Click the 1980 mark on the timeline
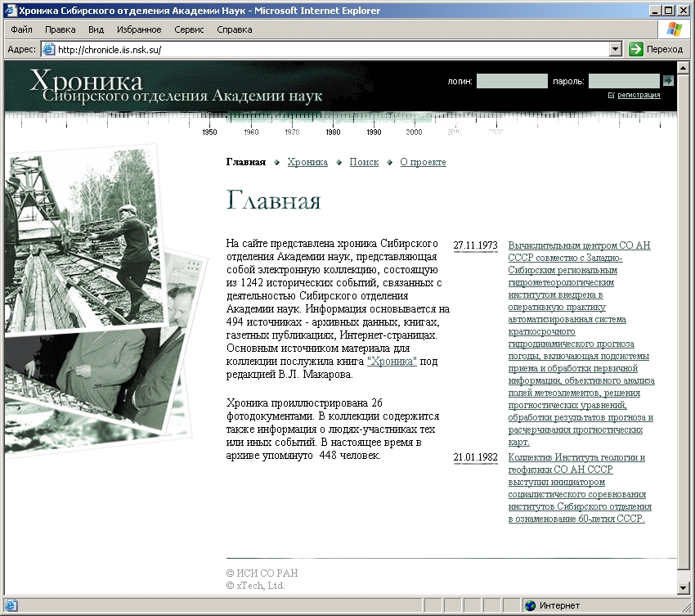 pyautogui.click(x=333, y=132)
